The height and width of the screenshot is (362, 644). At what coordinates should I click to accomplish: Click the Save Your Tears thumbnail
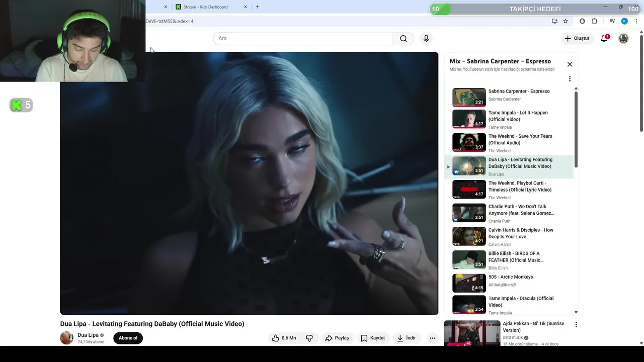click(x=469, y=143)
